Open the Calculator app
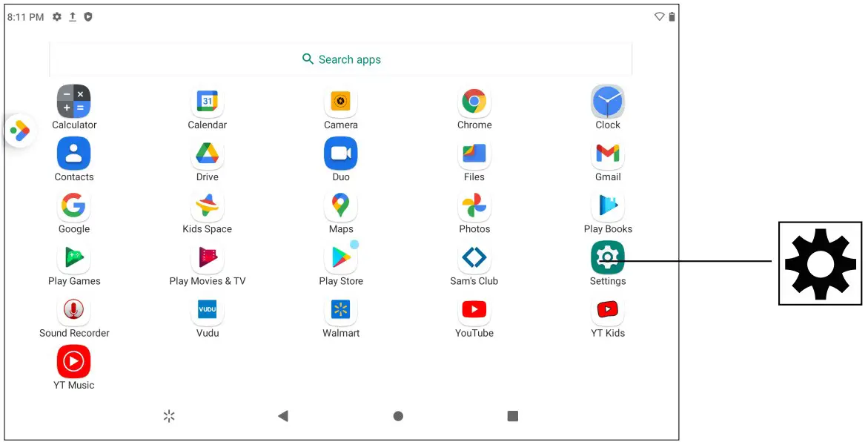868x442 pixels. click(x=73, y=102)
